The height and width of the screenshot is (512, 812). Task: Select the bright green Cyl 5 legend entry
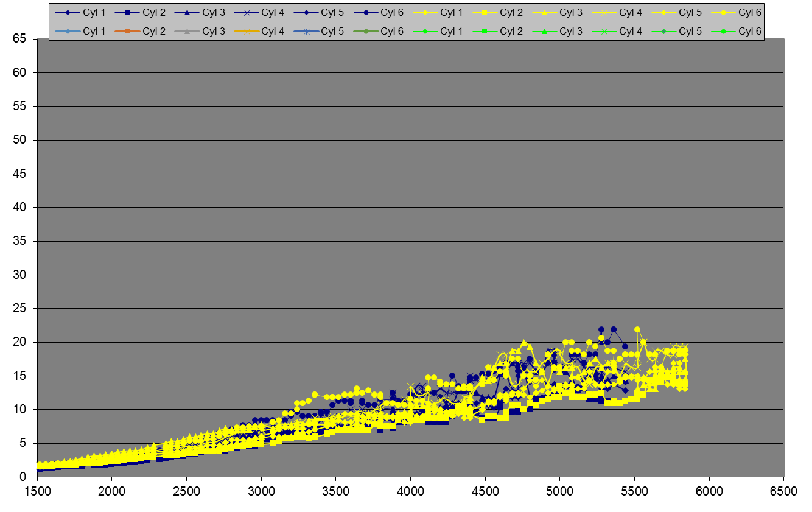point(690,32)
